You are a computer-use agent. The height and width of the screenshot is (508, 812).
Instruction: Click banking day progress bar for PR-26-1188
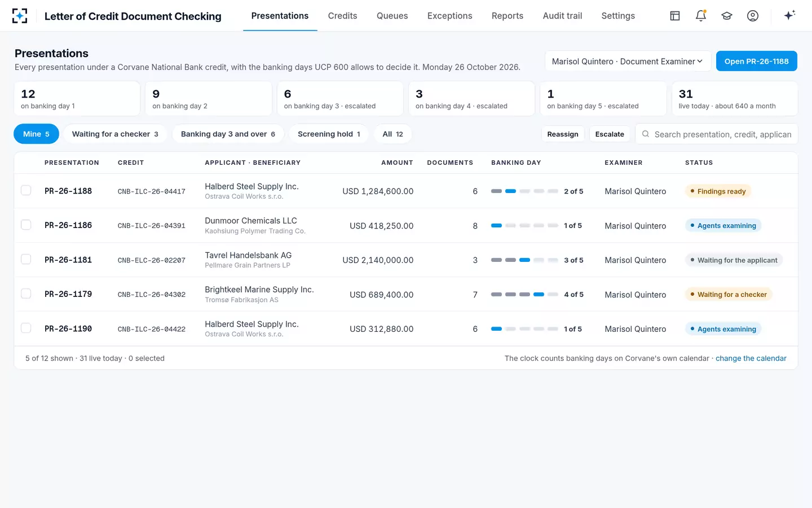click(x=524, y=191)
